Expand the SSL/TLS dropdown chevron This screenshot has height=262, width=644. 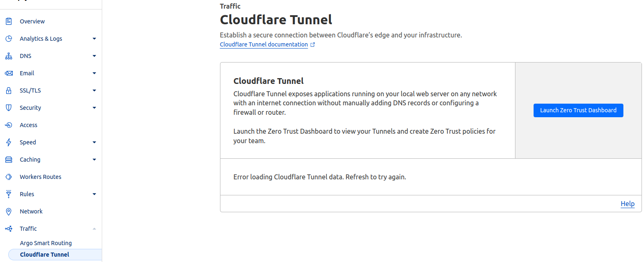coord(94,90)
